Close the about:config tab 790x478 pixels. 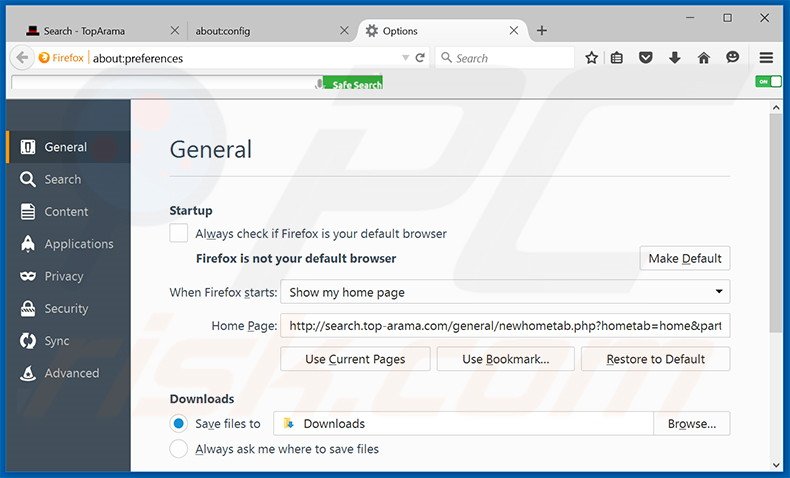344,31
